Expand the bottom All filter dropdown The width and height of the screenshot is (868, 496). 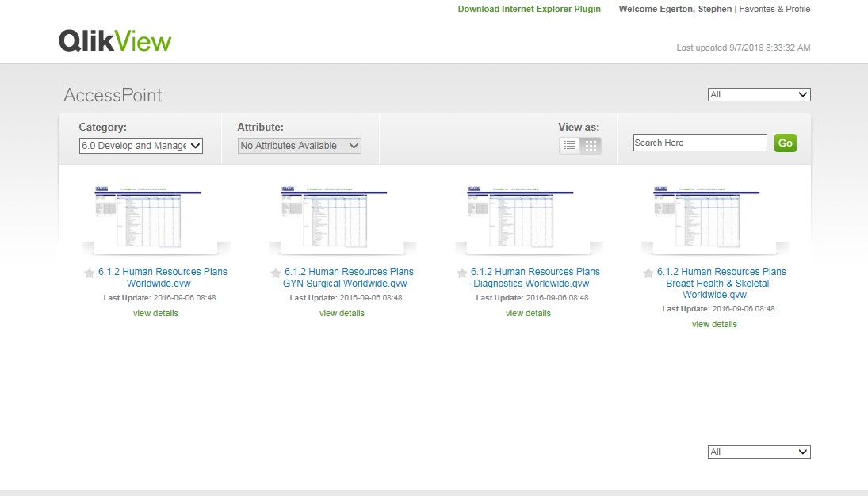click(759, 452)
